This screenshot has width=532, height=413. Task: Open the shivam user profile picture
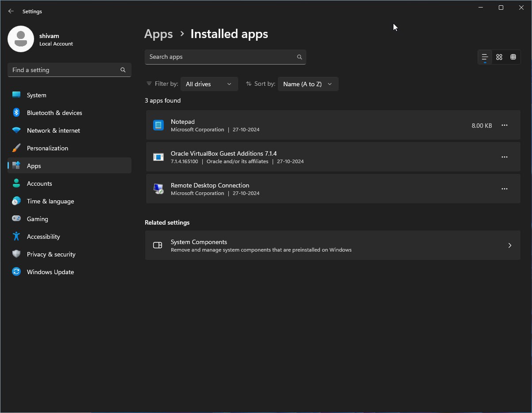pyautogui.click(x=21, y=39)
